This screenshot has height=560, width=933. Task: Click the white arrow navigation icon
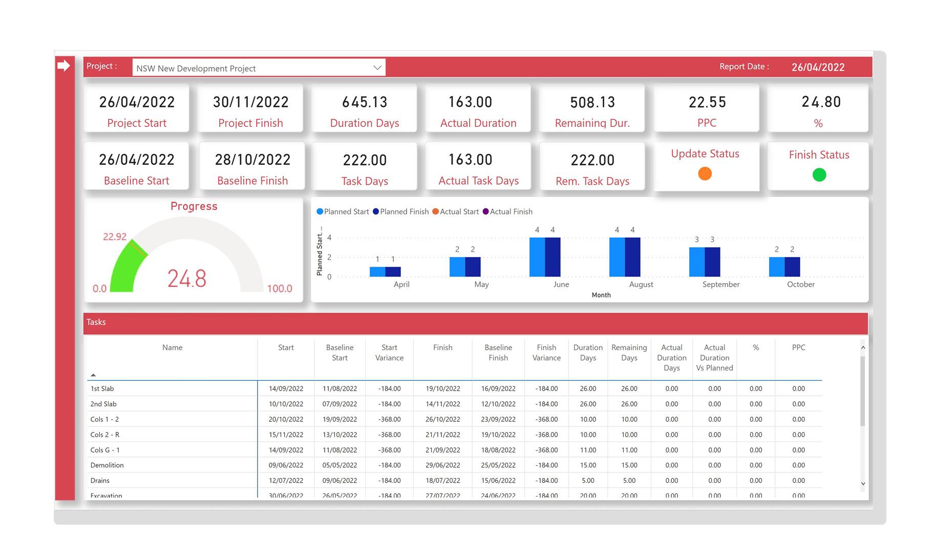pyautogui.click(x=63, y=66)
